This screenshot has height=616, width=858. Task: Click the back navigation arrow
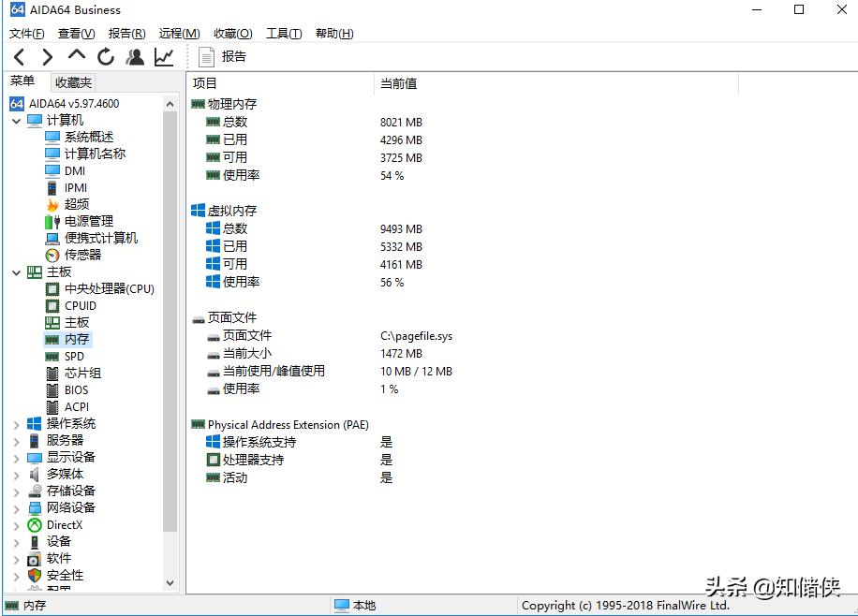20,56
